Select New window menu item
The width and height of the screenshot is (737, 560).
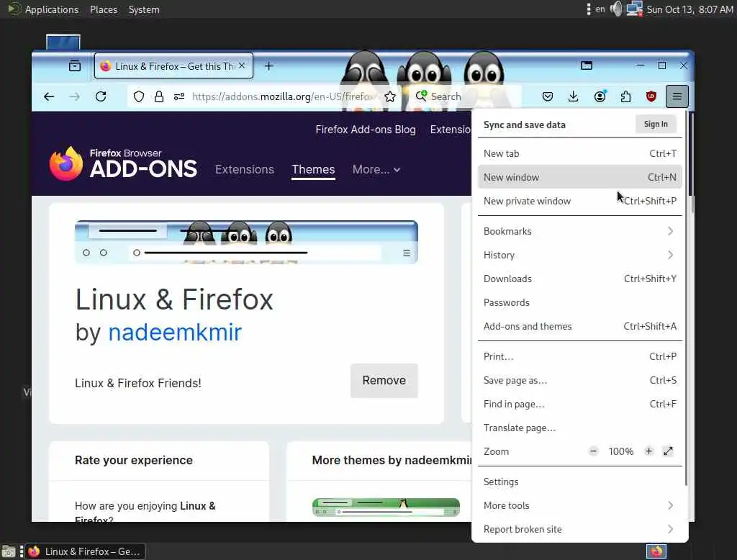pyautogui.click(x=579, y=177)
